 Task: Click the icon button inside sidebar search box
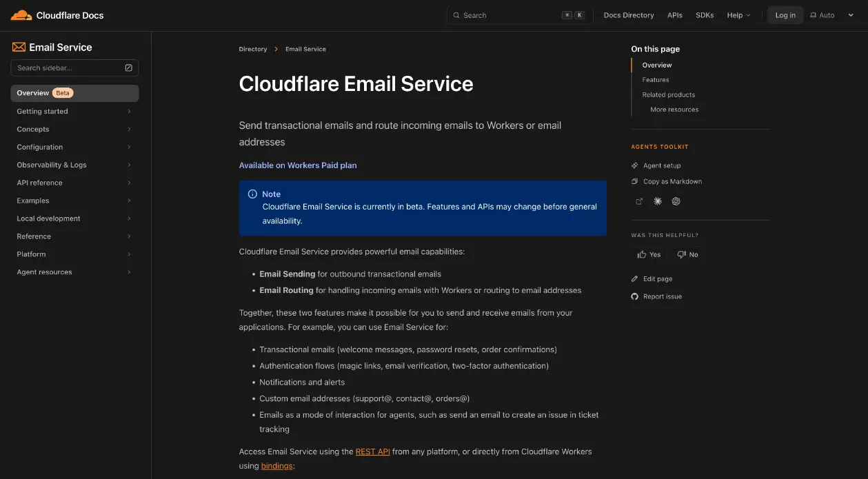click(x=129, y=68)
